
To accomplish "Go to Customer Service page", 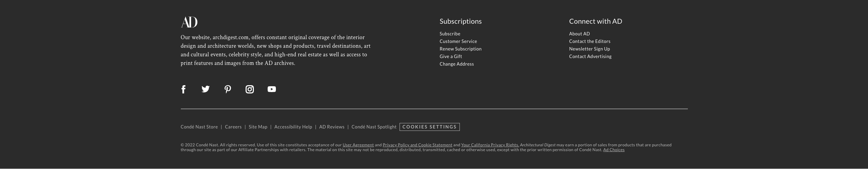I will (x=458, y=41).
